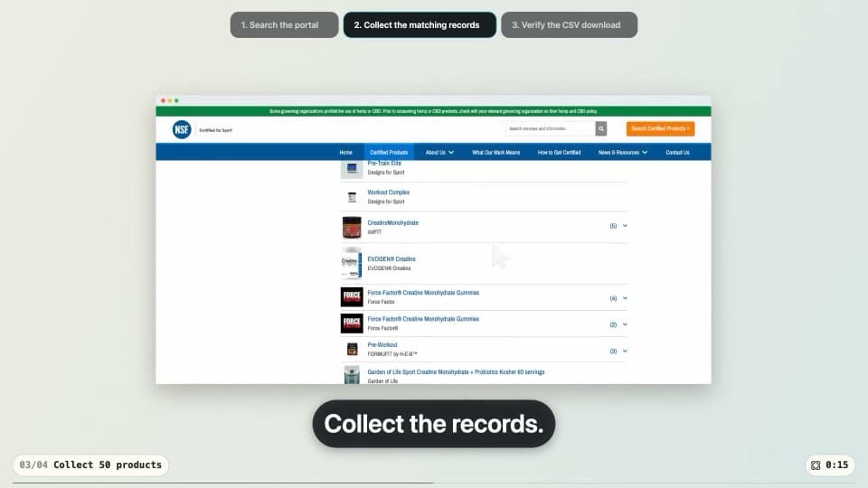Go to the Home nav item

coord(346,152)
